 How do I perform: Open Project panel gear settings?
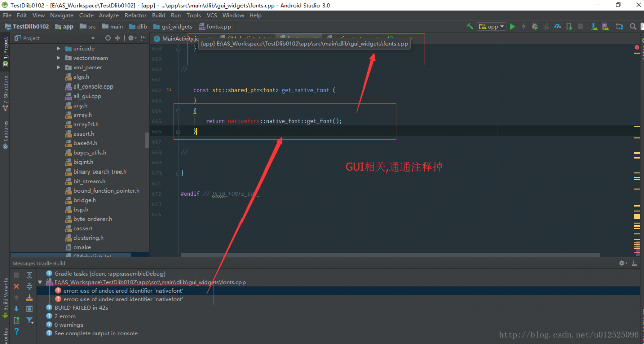[x=131, y=38]
